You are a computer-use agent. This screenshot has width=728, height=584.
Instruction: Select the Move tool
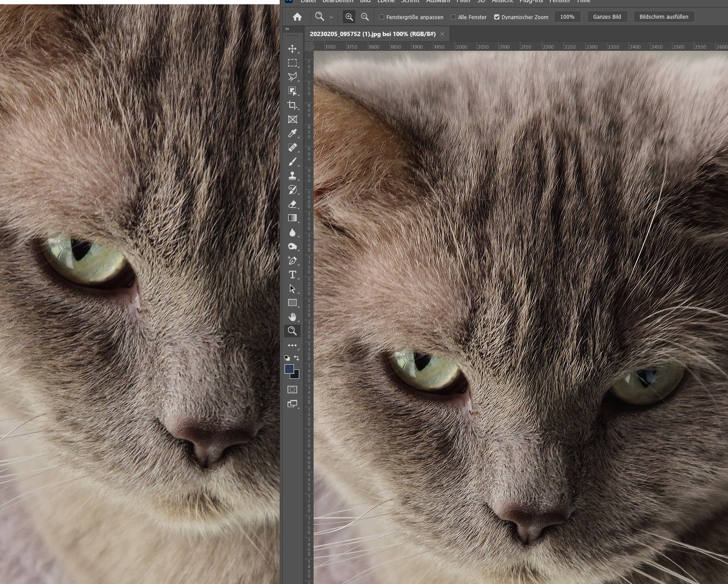(292, 49)
